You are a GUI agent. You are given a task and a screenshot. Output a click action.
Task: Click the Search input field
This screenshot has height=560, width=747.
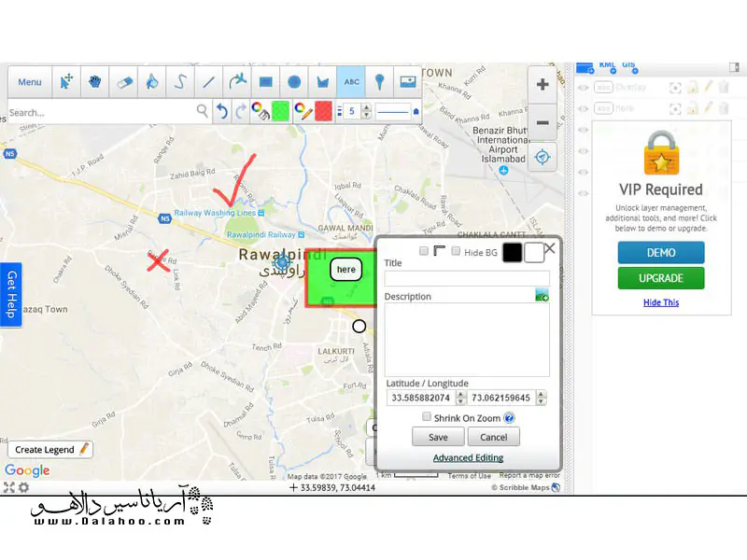pos(102,112)
